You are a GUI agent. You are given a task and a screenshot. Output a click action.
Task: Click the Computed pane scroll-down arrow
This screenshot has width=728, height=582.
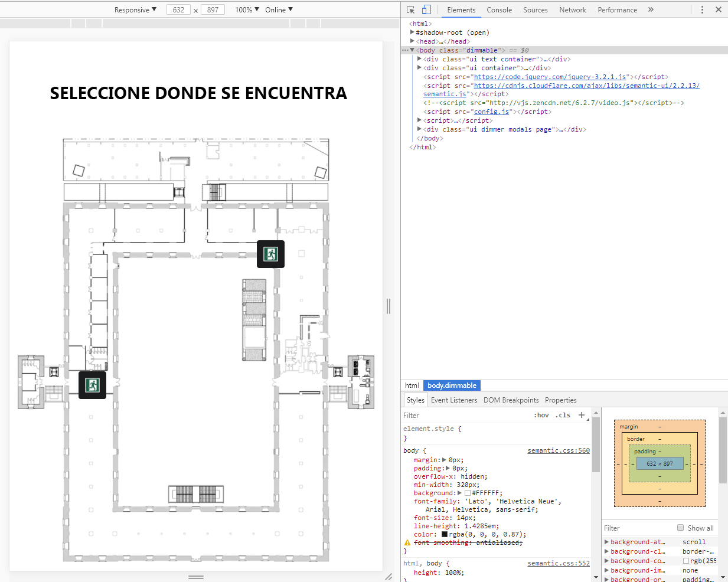723,577
